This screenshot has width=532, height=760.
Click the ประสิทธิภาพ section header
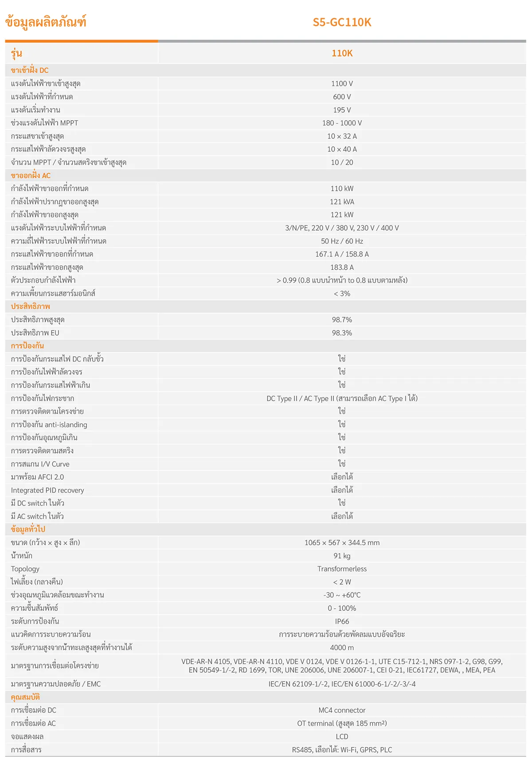point(31,306)
